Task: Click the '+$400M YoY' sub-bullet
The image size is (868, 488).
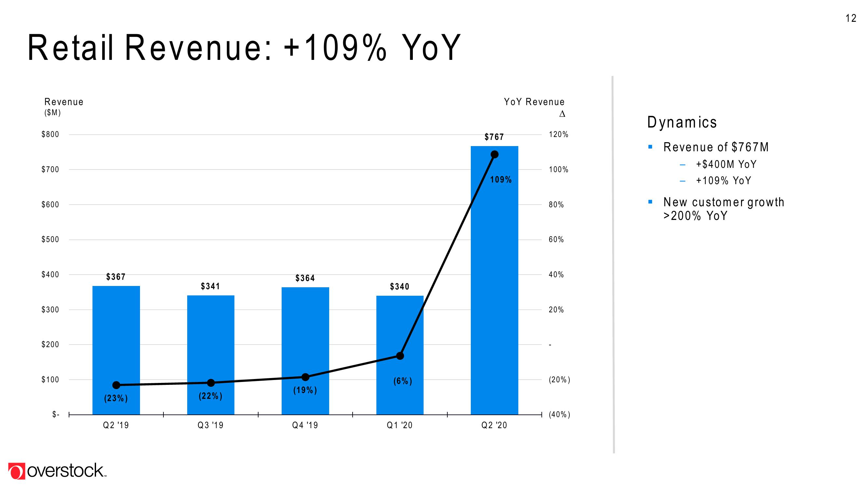Action: 726,164
